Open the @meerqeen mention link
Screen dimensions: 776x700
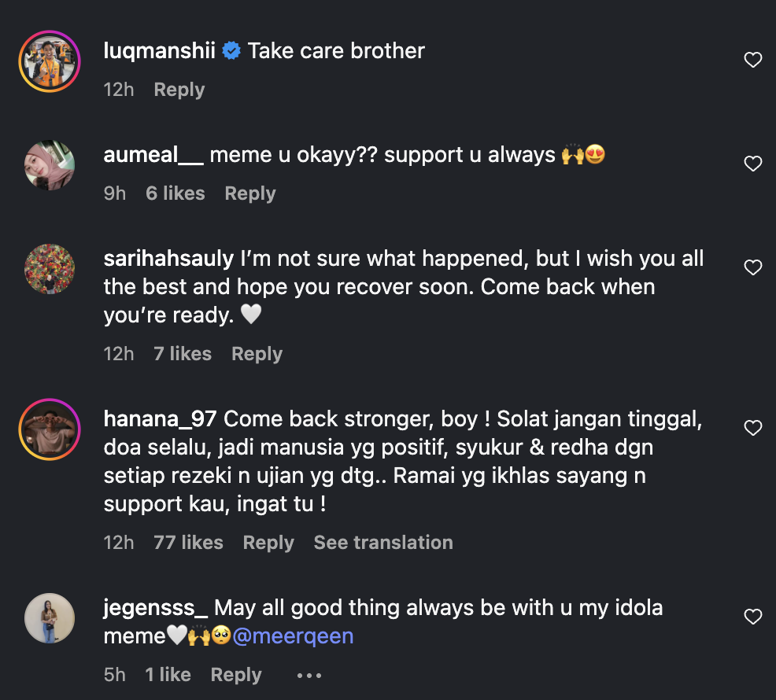[293, 636]
